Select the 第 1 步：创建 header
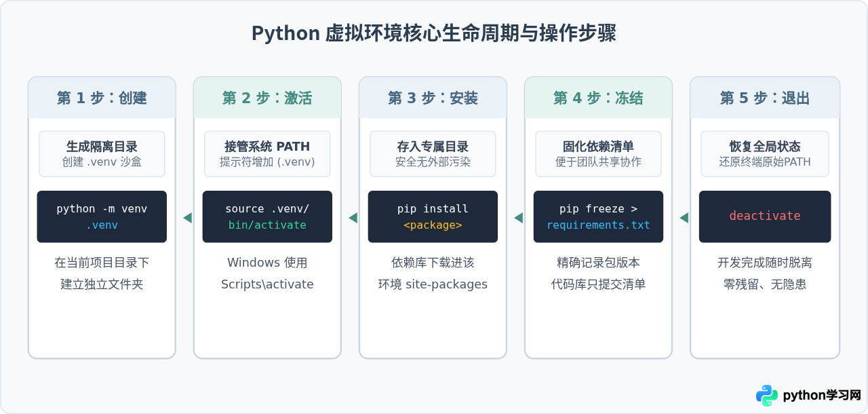This screenshot has height=414, width=868. pos(102,98)
